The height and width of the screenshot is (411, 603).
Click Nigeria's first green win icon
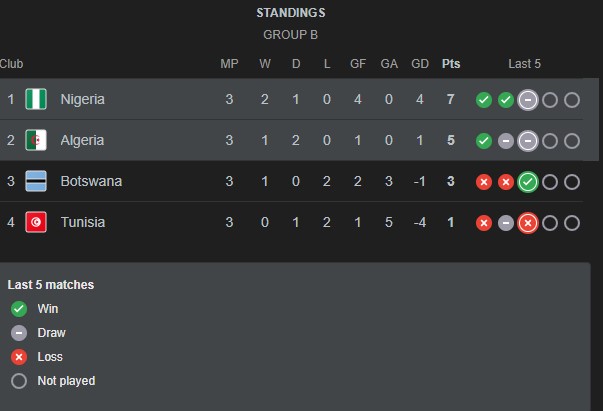(x=484, y=99)
